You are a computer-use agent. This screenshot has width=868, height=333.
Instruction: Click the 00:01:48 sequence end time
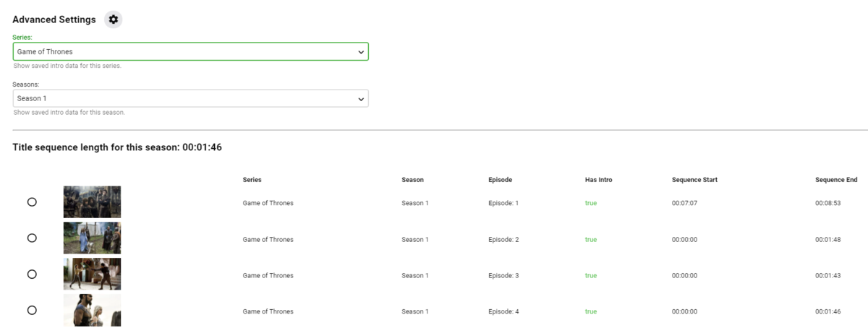tap(827, 239)
